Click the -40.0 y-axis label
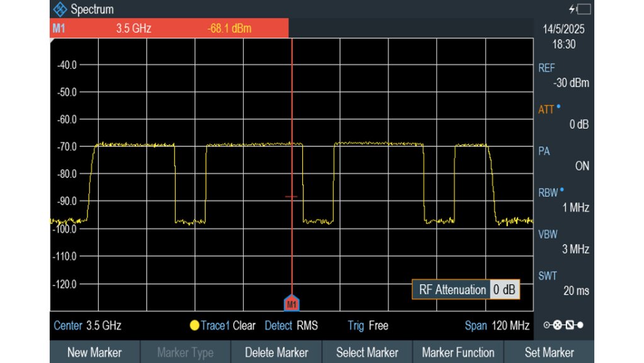Image resolution: width=644 pixels, height=363 pixels. (x=67, y=65)
